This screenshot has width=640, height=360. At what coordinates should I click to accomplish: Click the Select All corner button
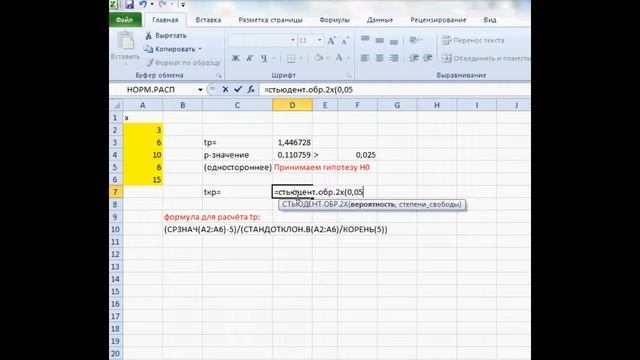(116, 105)
